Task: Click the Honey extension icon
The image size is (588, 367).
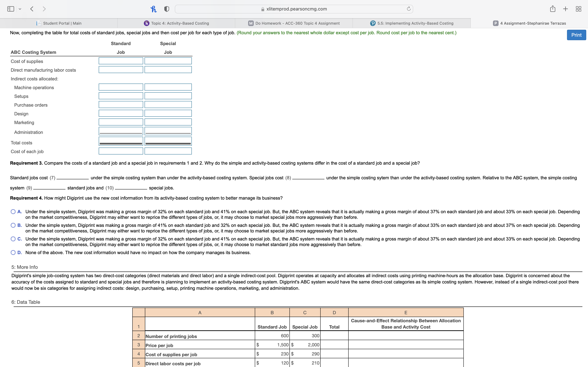Action: (x=153, y=9)
